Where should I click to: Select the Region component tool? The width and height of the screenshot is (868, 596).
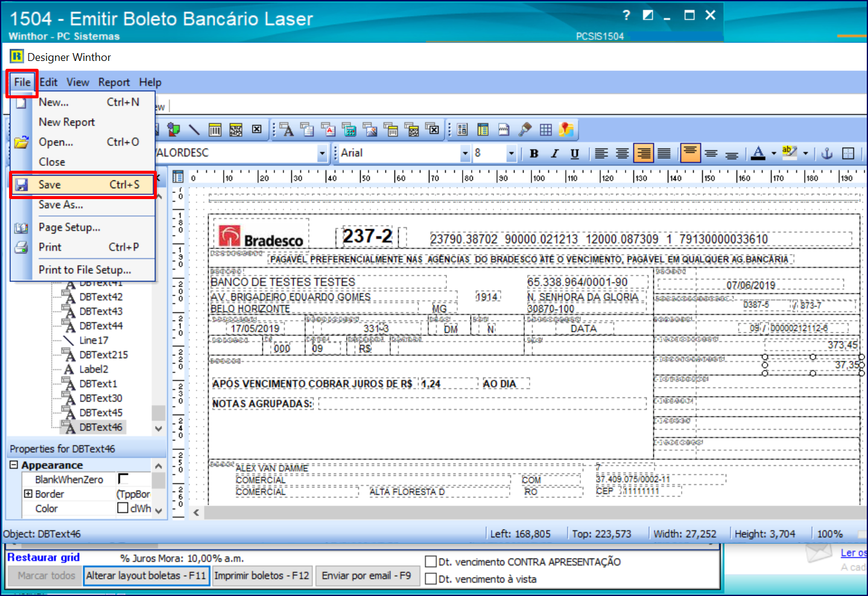tap(463, 129)
